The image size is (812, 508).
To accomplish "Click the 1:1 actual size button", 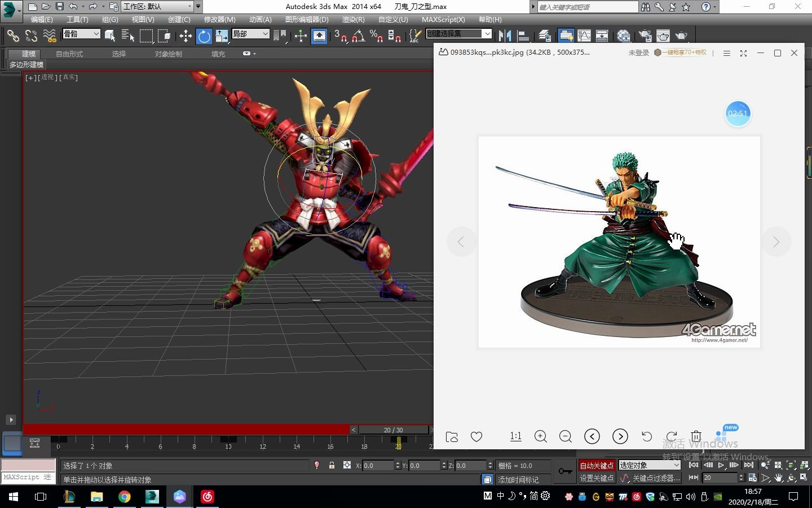I will (515, 436).
